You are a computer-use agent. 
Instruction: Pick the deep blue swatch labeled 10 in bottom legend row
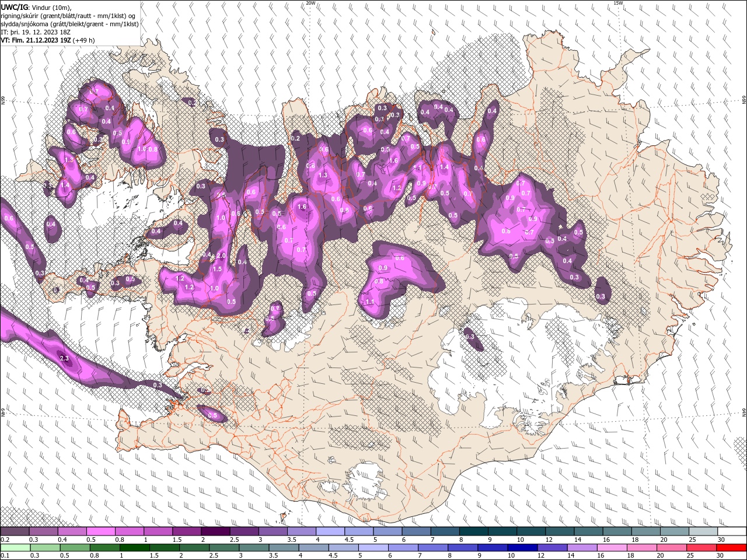click(522, 548)
